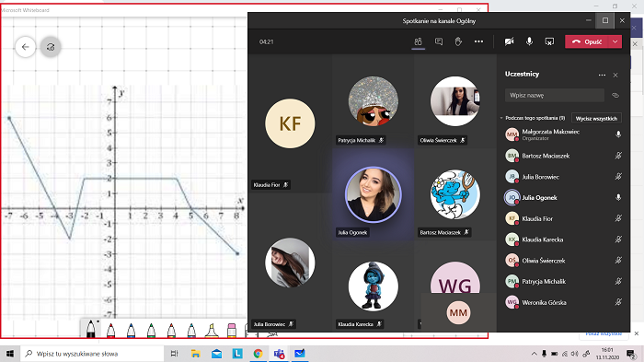Screen dimensions: 644x362
Task: Select the black pen tool
Action: pos(91,329)
